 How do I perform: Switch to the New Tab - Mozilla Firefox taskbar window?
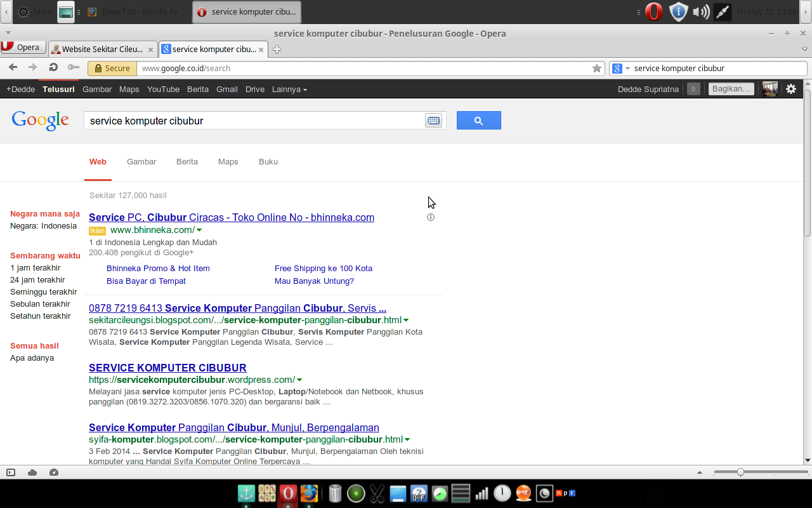pos(136,11)
